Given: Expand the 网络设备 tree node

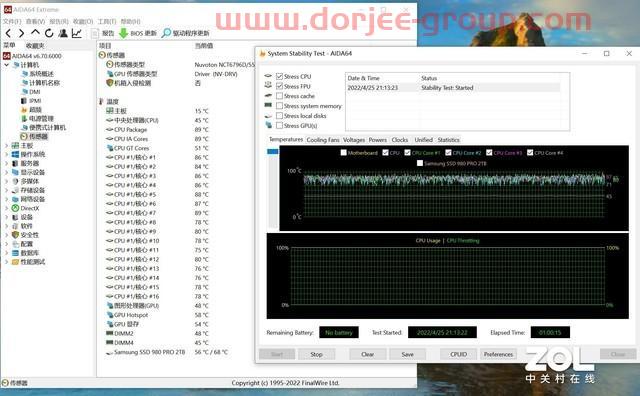Looking at the screenshot, I should pos(7,199).
